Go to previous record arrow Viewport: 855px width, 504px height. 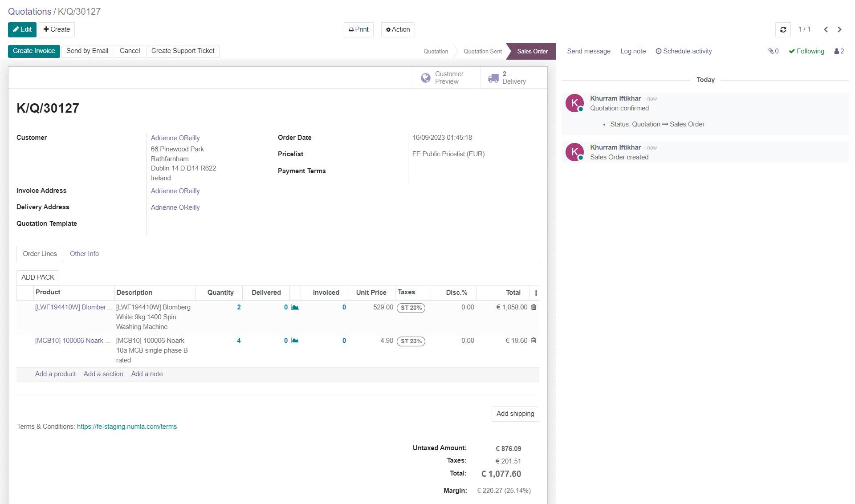click(826, 29)
